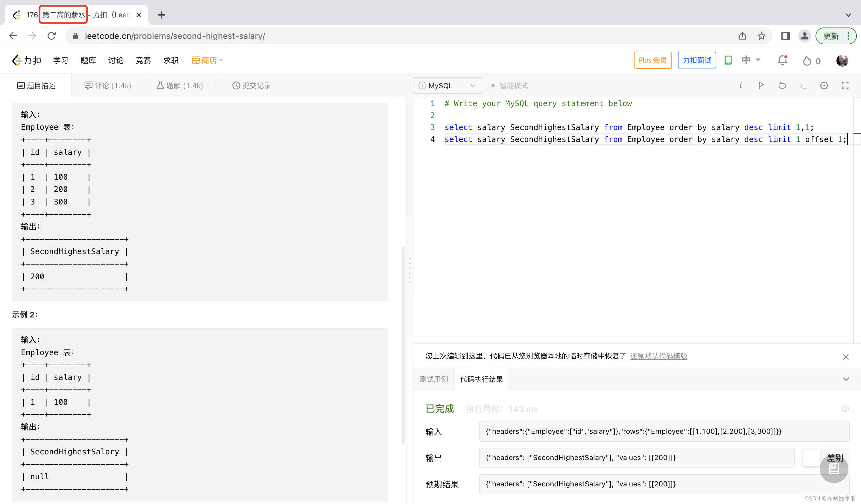Reset code with the restore icon
This screenshot has width=861, height=504.
[782, 85]
